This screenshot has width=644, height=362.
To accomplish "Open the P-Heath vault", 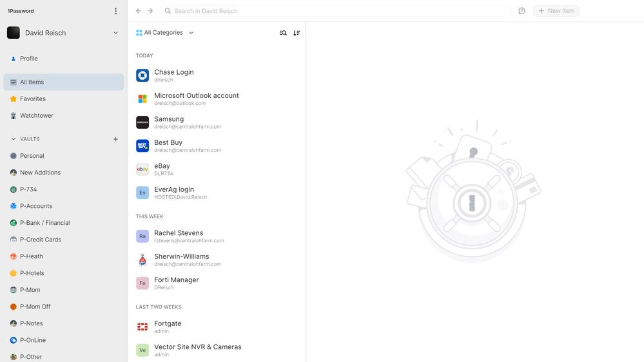I will [x=64, y=256].
